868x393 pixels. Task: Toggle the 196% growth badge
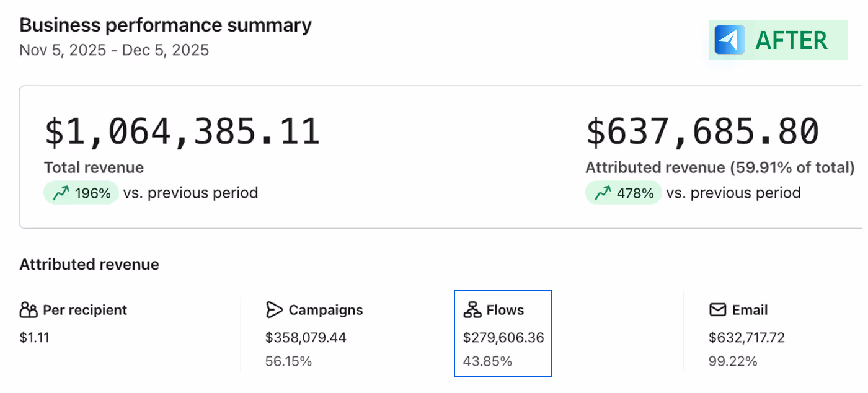tap(81, 192)
